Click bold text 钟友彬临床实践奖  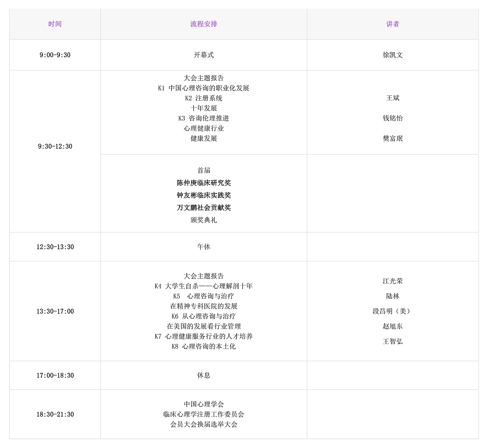click(204, 195)
